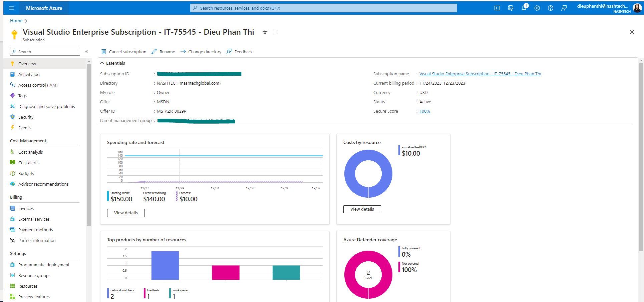Click in the global search resources box
The height and width of the screenshot is (302, 644).
tap(324, 8)
